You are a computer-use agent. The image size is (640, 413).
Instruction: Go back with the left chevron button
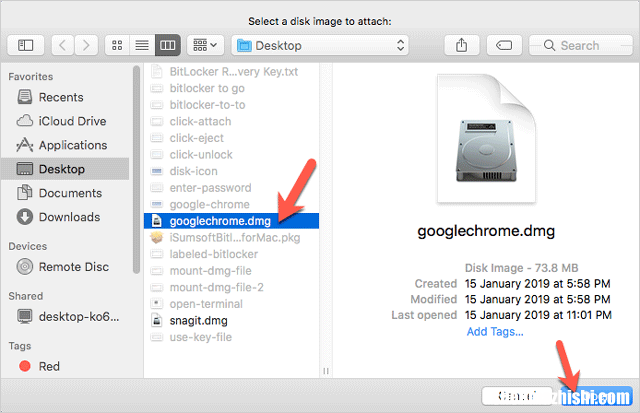62,45
